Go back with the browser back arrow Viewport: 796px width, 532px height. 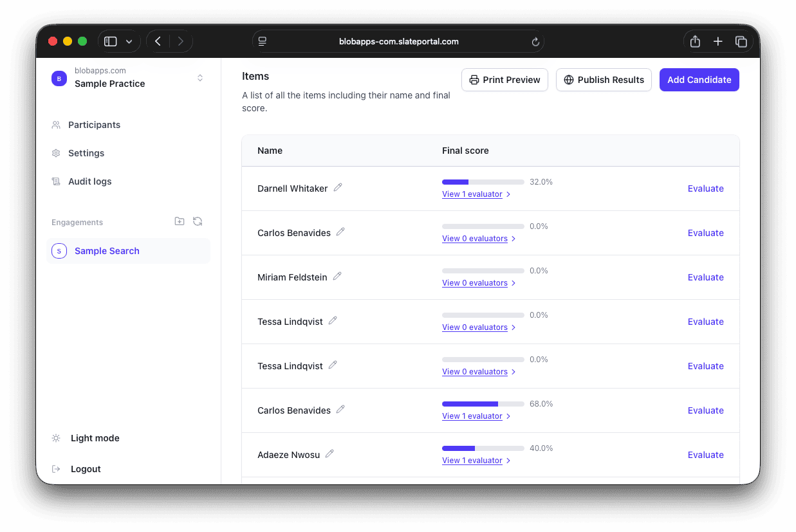(x=158, y=41)
